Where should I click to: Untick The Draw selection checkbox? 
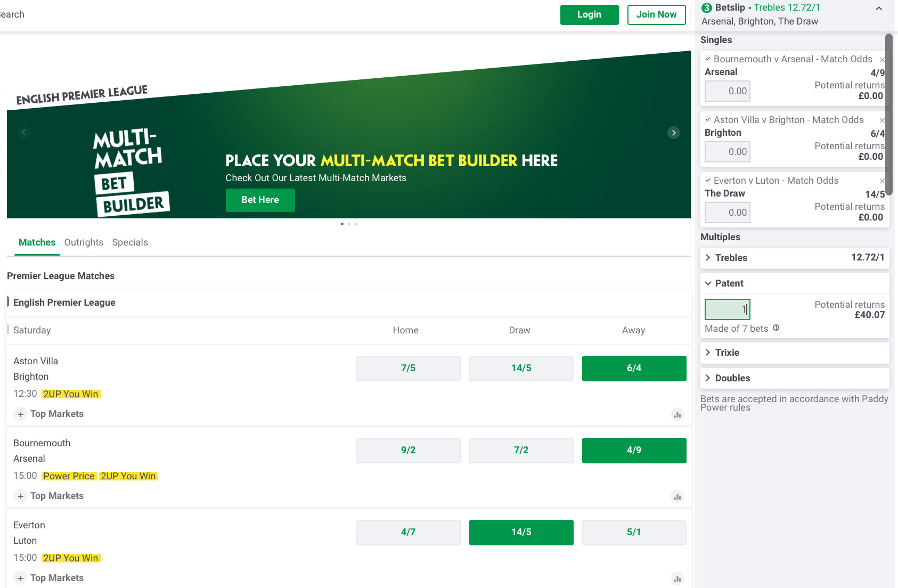click(708, 181)
